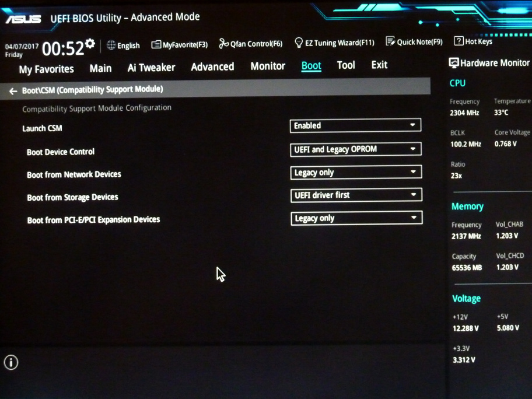Switch to My Favorites tab

click(46, 69)
